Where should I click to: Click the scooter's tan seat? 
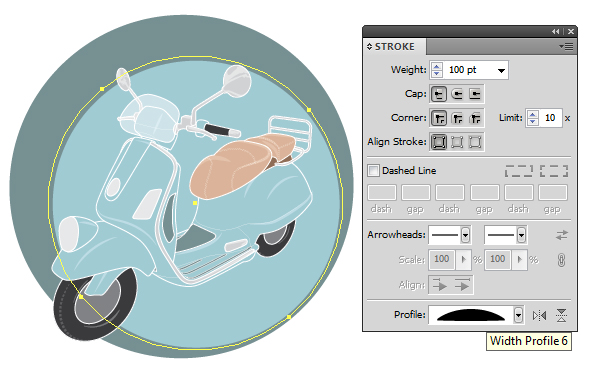(242, 165)
